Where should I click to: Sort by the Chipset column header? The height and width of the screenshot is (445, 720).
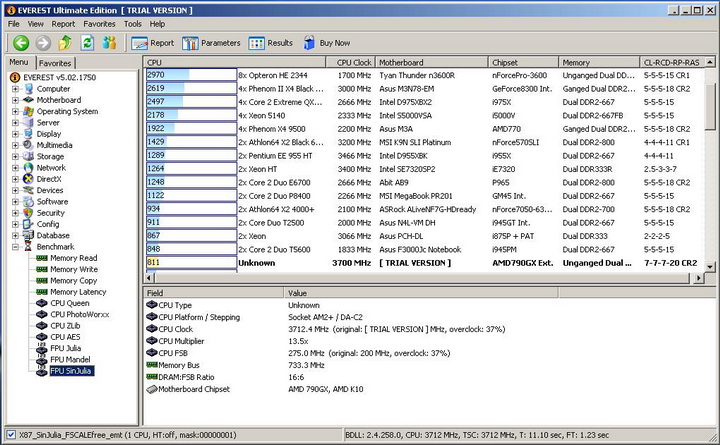523,62
